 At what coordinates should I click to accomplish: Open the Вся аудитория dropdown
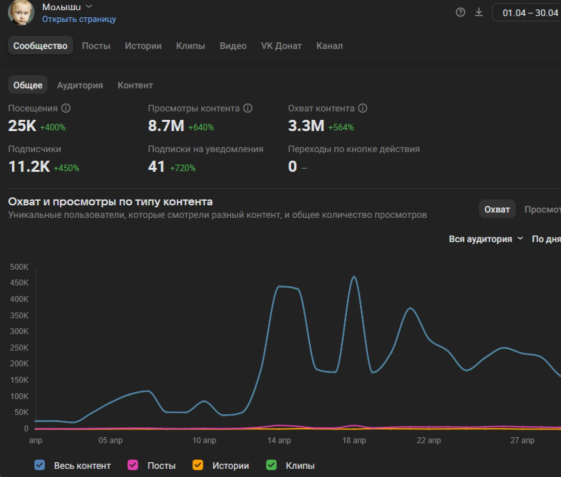[x=486, y=239]
